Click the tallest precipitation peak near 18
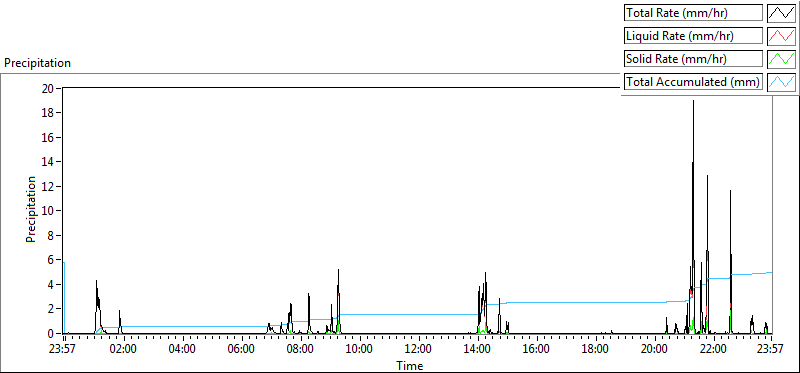Screen dimensions: 800x373 (693, 102)
